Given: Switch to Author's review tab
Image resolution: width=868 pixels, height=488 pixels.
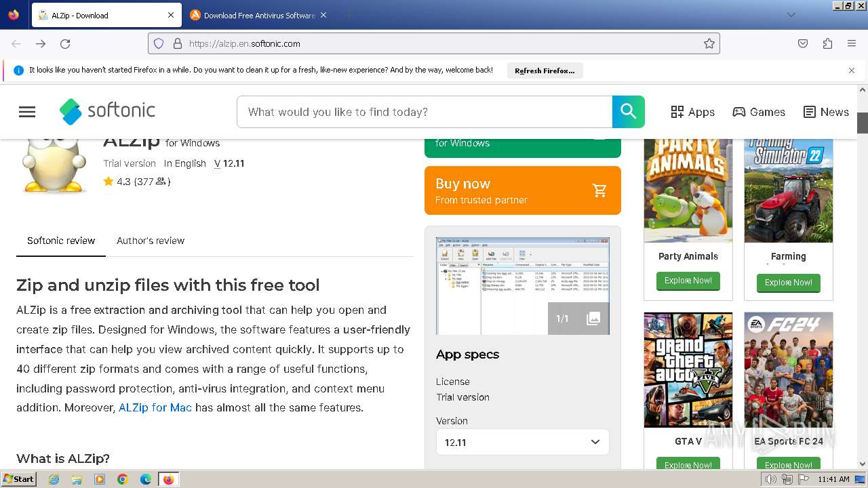Looking at the screenshot, I should (151, 241).
